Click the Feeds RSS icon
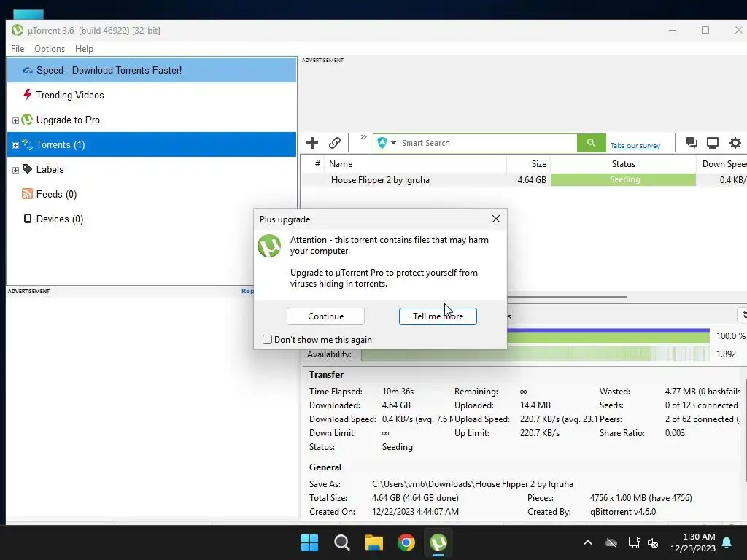 [27, 193]
